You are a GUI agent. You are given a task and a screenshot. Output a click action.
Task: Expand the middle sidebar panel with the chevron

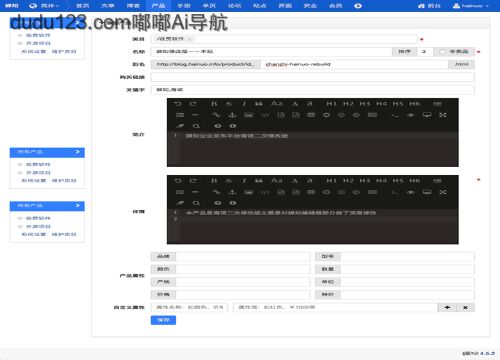(78, 152)
